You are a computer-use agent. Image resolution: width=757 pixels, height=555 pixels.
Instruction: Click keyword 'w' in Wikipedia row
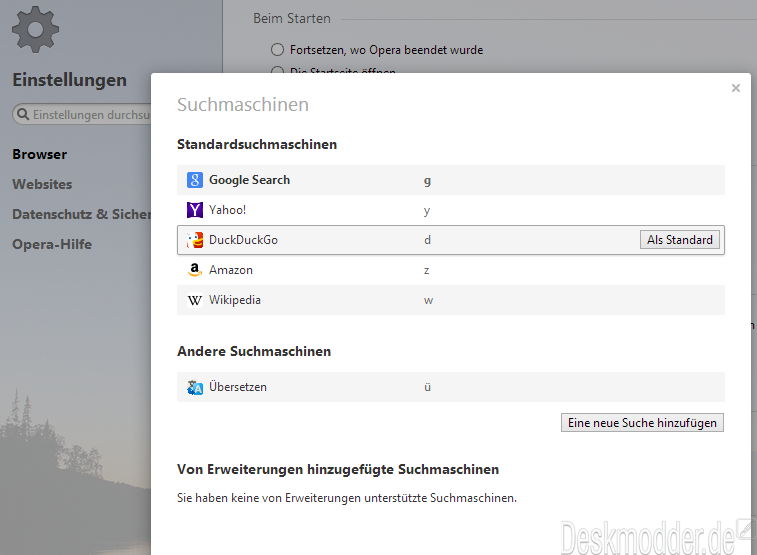pos(428,300)
